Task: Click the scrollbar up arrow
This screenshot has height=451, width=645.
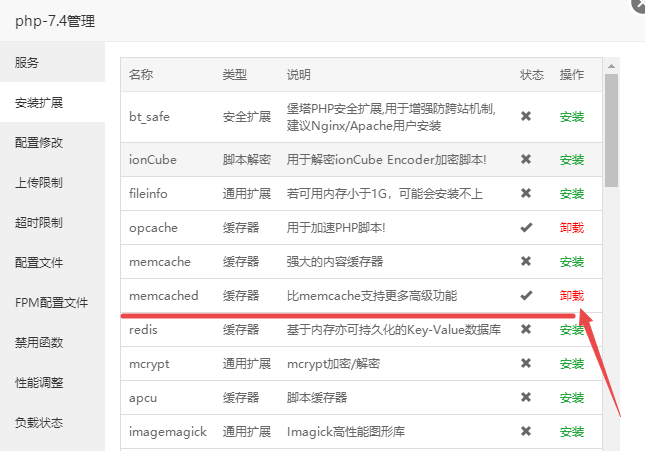Action: click(612, 66)
